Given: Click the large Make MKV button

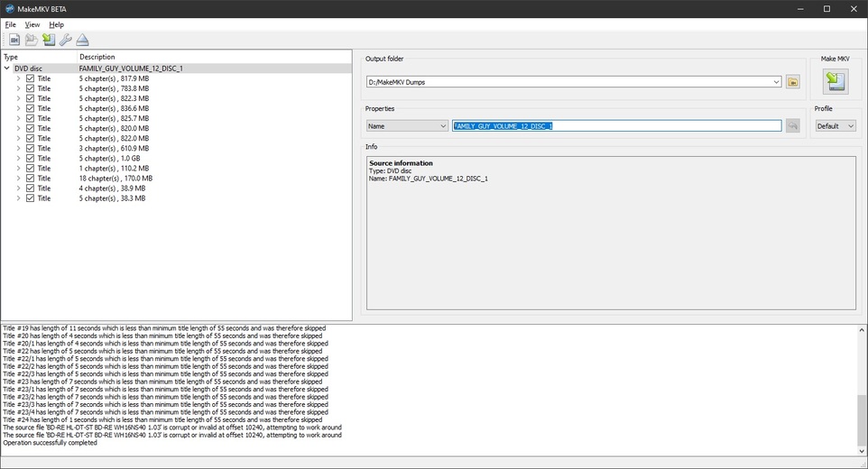Looking at the screenshot, I should pyautogui.click(x=836, y=81).
